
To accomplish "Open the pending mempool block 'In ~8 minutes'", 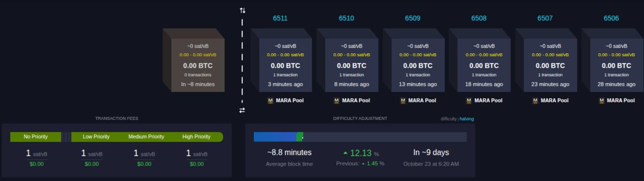I will [x=198, y=65].
